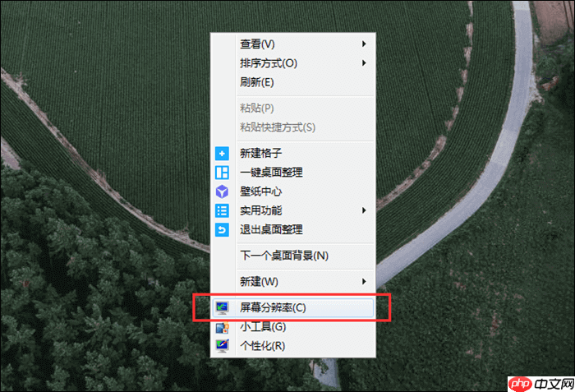Expand the 查看(V) submenu arrow
575x392 pixels.
[364, 44]
